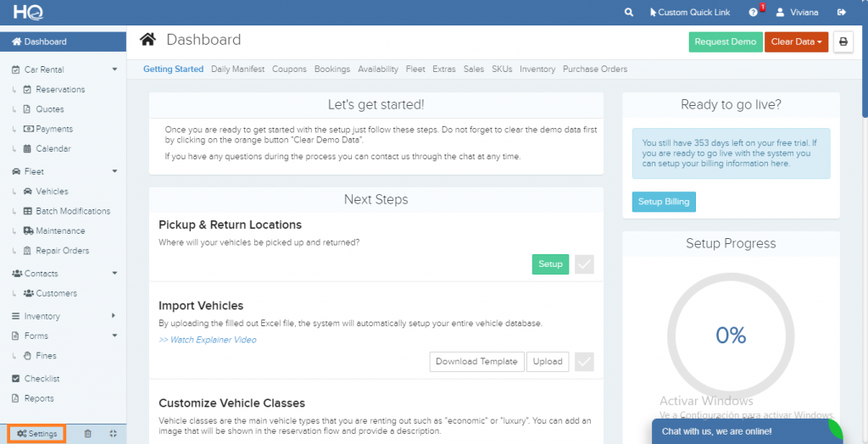
Task: Open the trash icon in bottom sidebar
Action: tap(88, 434)
